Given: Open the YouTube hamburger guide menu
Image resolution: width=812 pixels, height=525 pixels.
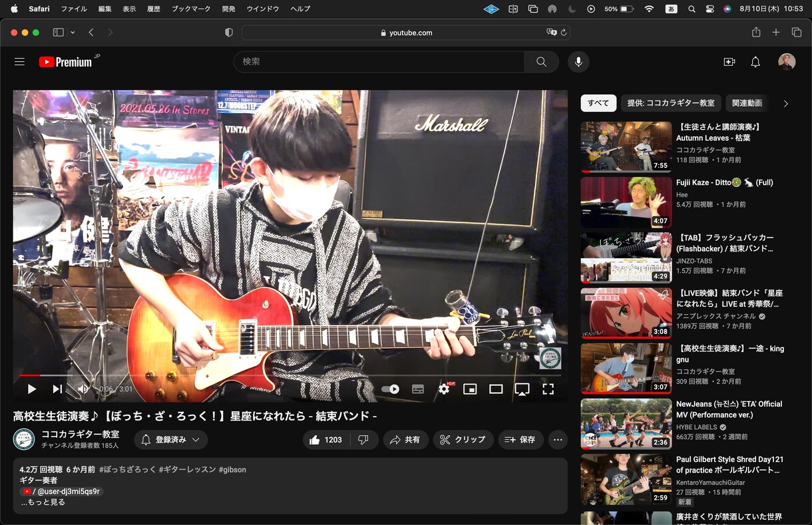Looking at the screenshot, I should click(19, 62).
